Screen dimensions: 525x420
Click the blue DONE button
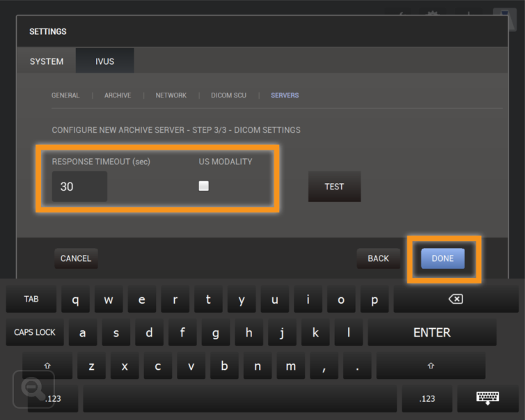443,258
